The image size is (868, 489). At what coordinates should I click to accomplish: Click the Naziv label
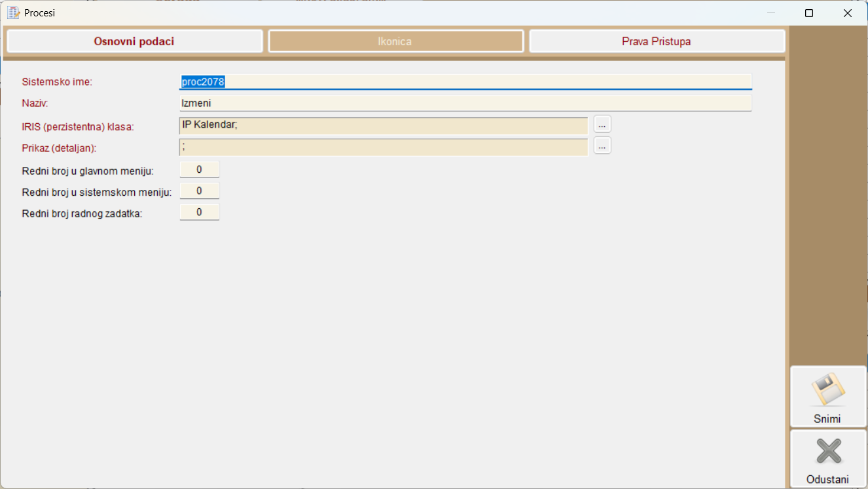click(35, 103)
